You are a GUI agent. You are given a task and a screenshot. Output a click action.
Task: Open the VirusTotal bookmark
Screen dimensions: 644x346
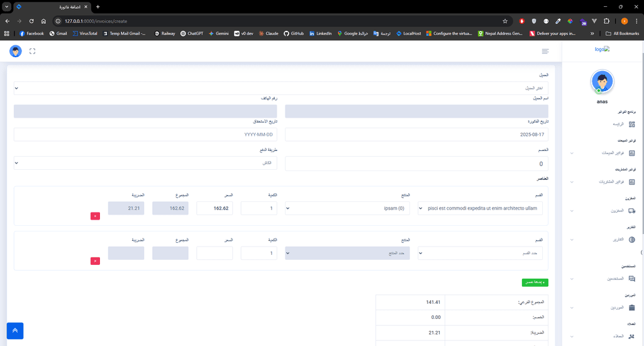pos(85,33)
